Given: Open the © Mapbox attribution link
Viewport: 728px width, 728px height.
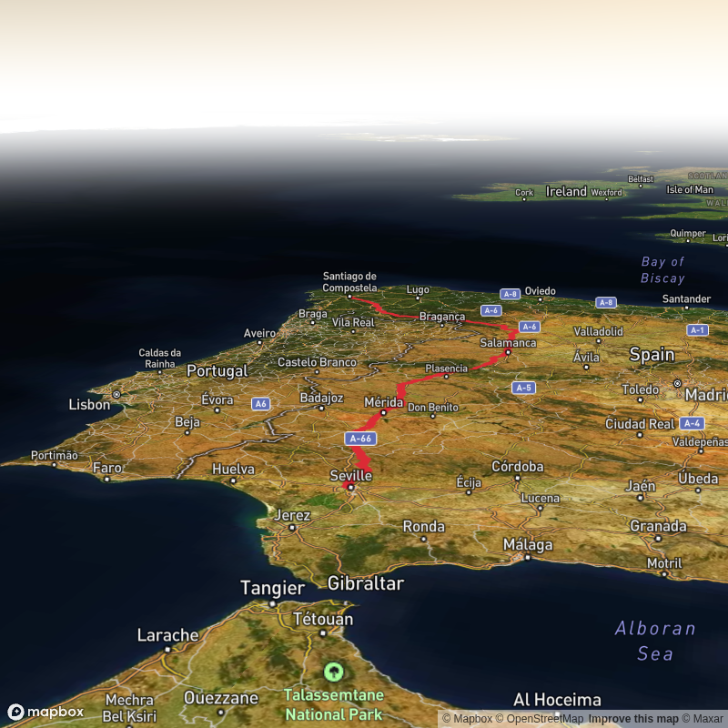Looking at the screenshot, I should [467, 719].
